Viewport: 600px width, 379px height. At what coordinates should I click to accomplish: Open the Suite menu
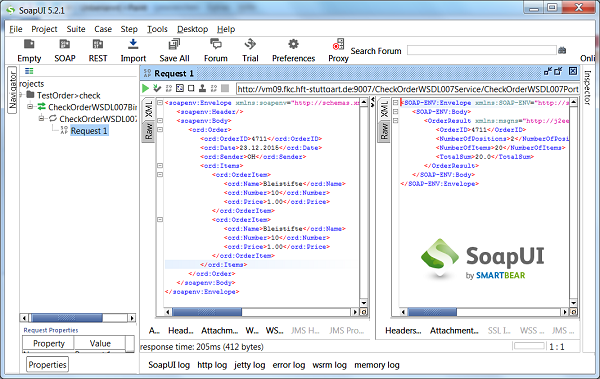76,29
